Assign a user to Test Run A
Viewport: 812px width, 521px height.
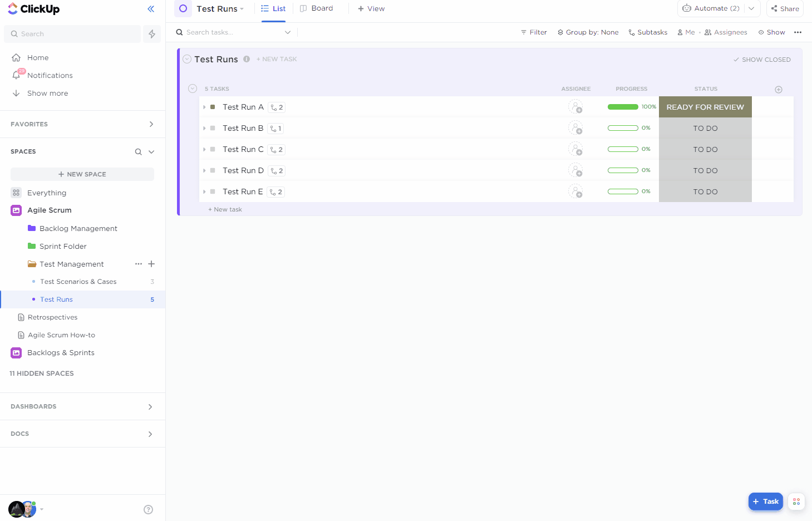(x=575, y=107)
